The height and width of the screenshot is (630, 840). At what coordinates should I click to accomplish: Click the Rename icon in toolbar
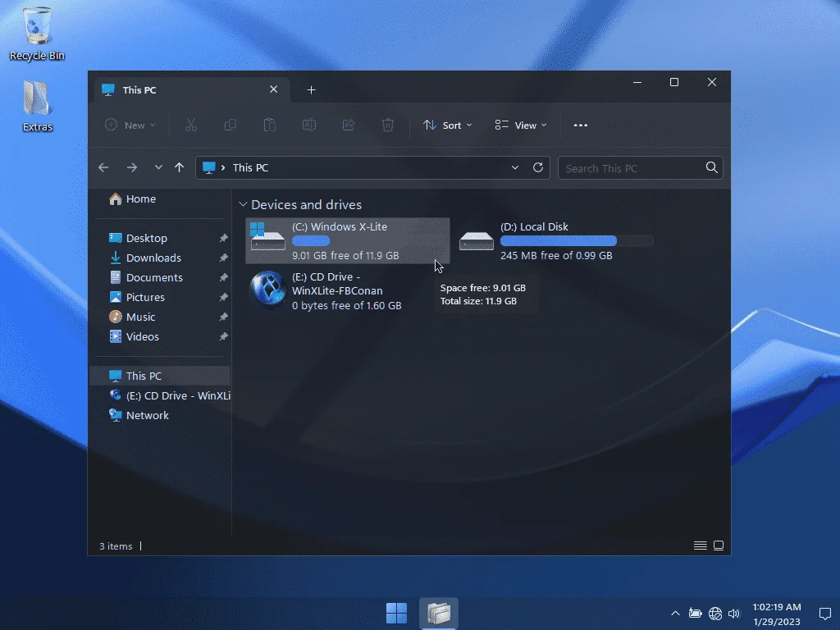point(309,126)
